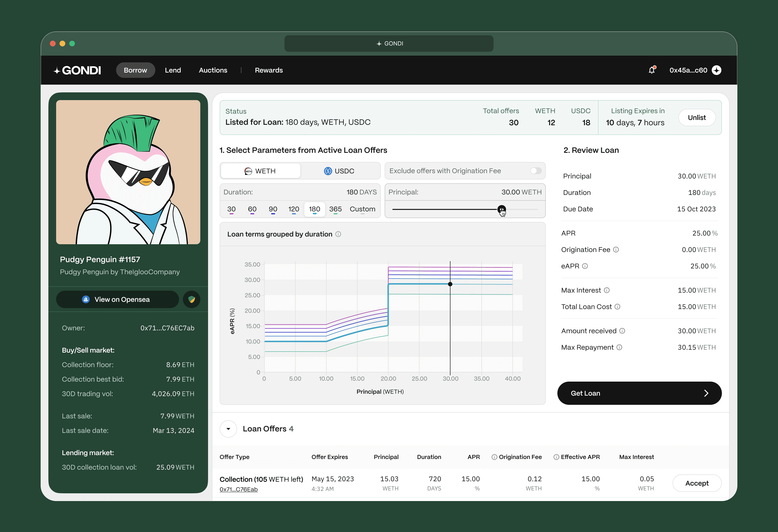Open the 0x71...C76Eab lender address link

tap(238, 489)
